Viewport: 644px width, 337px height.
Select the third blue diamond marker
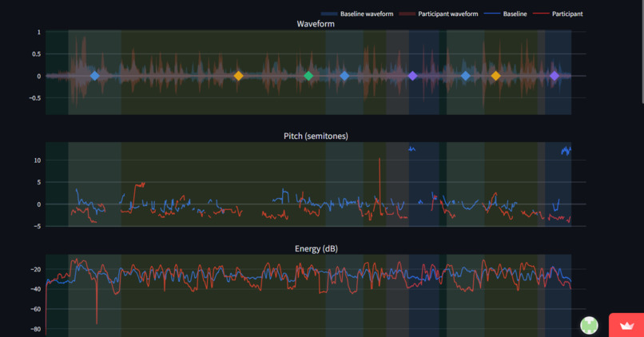[x=465, y=76]
